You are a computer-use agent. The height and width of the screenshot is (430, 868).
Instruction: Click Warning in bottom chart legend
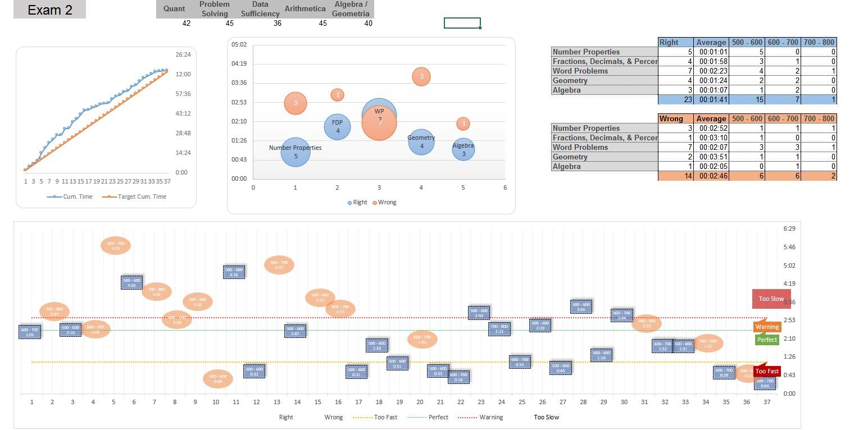[x=480, y=417]
